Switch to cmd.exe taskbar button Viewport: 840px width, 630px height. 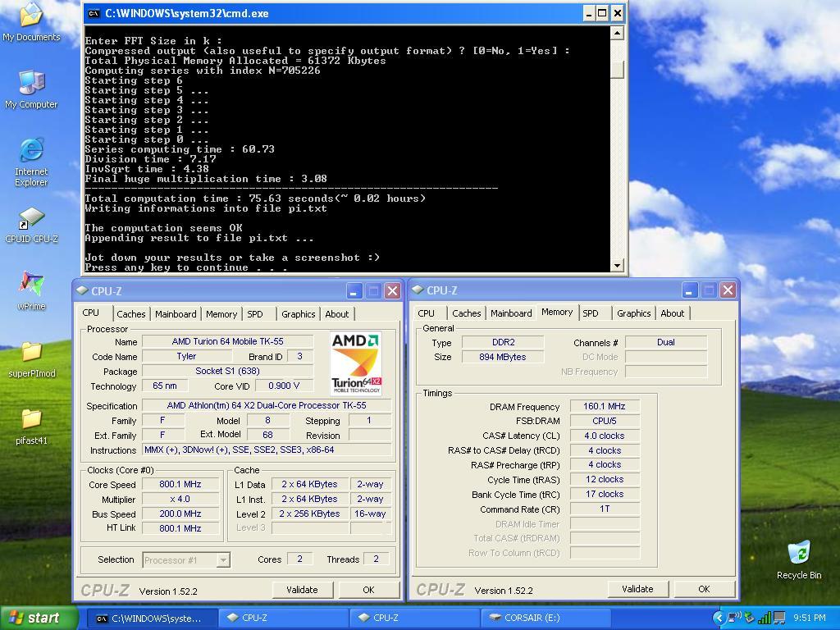coord(152,618)
